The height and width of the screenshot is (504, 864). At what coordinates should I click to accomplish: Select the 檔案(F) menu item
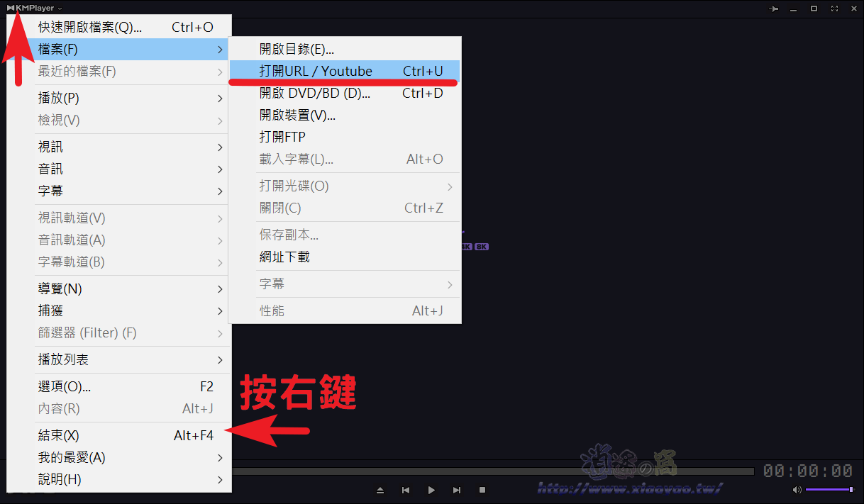(x=119, y=49)
